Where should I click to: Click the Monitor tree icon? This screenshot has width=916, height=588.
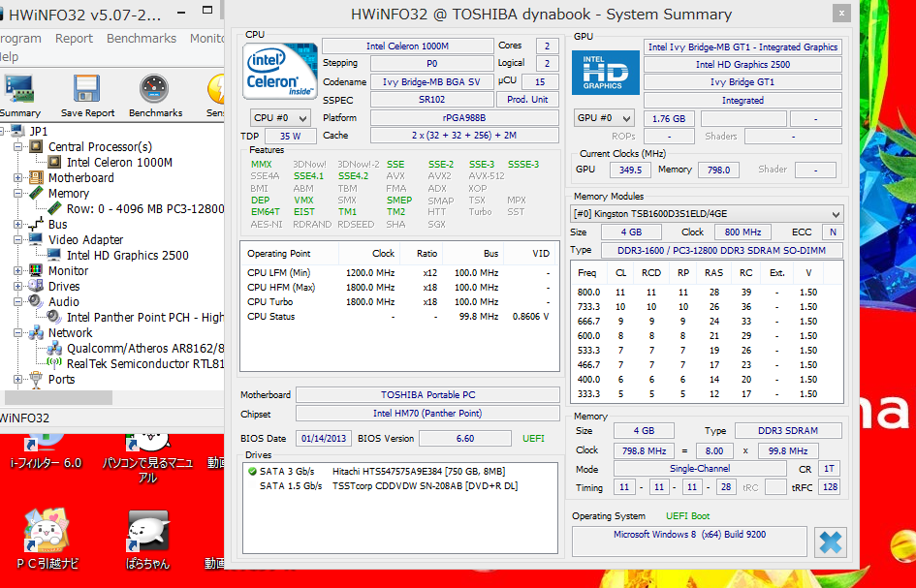(x=36, y=270)
